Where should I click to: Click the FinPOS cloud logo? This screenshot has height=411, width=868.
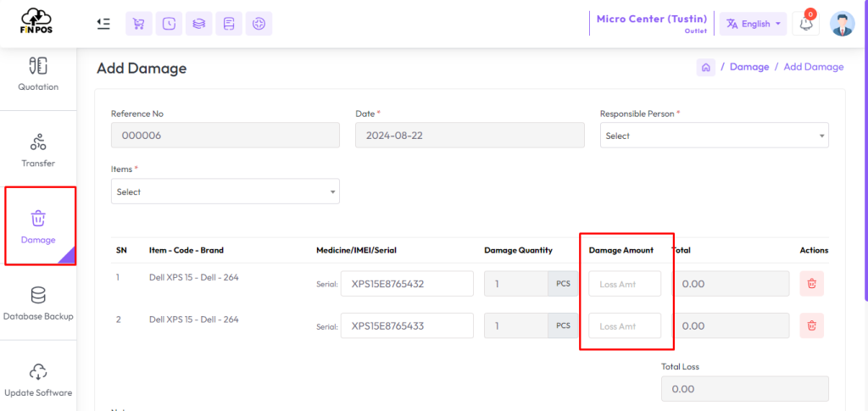click(x=37, y=21)
